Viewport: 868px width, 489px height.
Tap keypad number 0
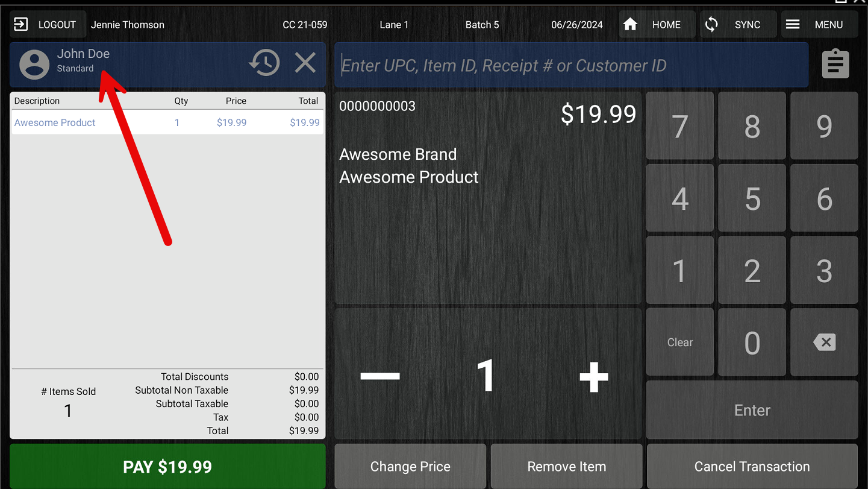[x=752, y=342]
